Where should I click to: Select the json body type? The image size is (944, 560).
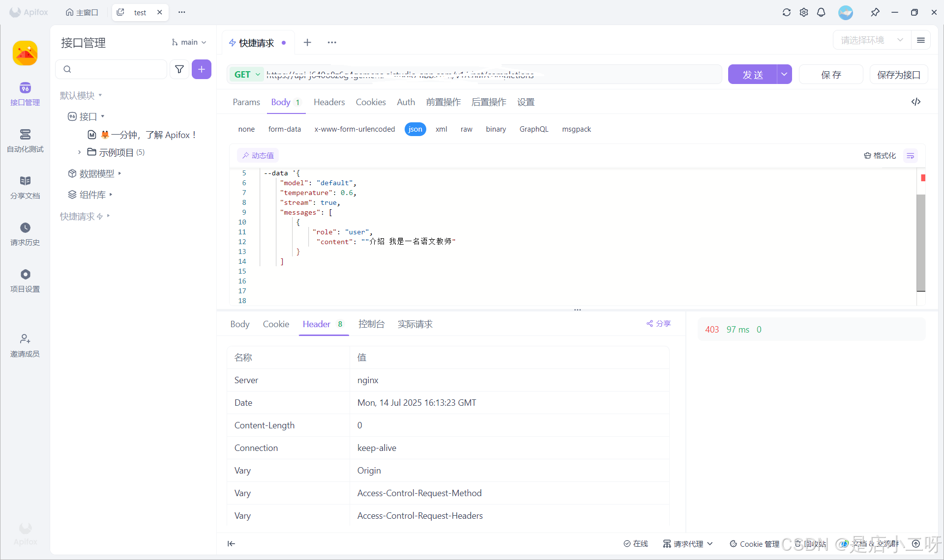[x=415, y=129]
